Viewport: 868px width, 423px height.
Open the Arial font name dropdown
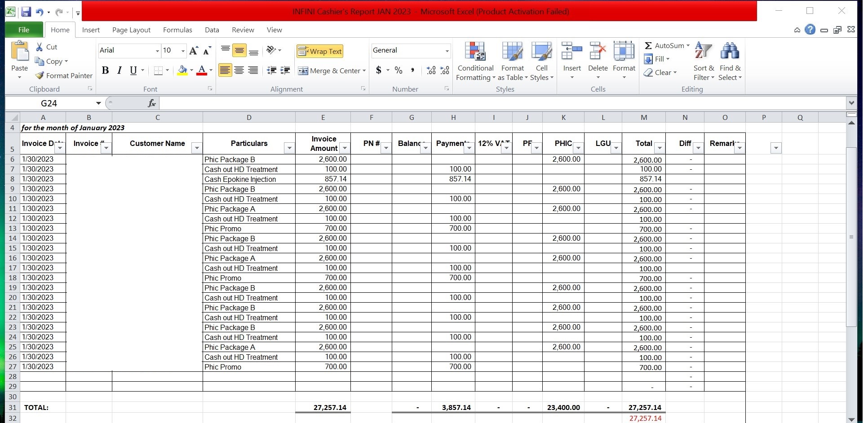(157, 51)
